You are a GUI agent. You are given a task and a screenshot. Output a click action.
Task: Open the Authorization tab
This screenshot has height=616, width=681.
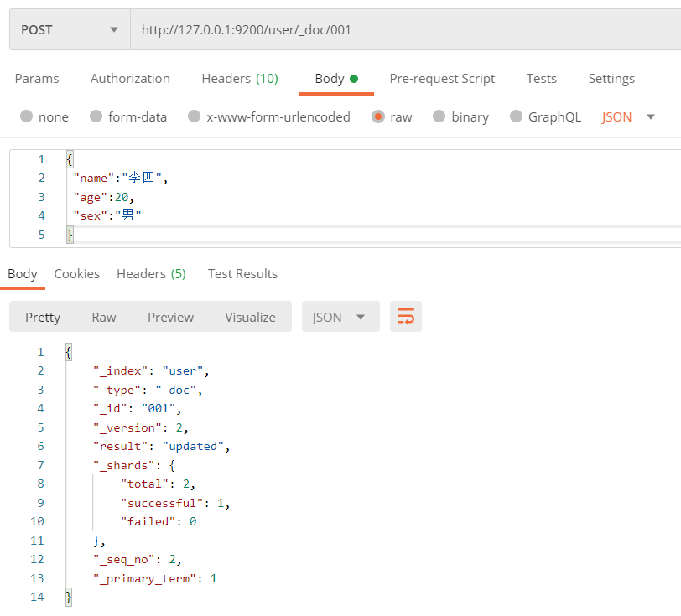click(x=130, y=79)
